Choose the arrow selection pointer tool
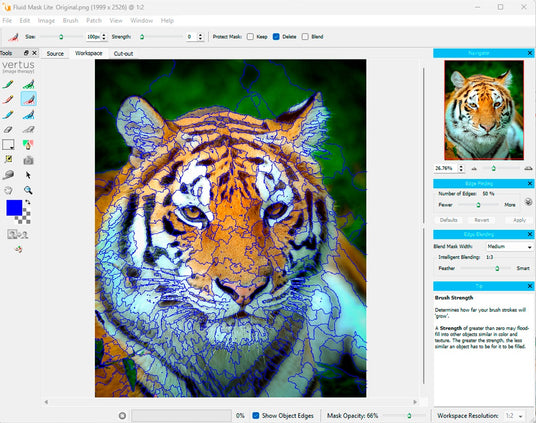 click(28, 175)
